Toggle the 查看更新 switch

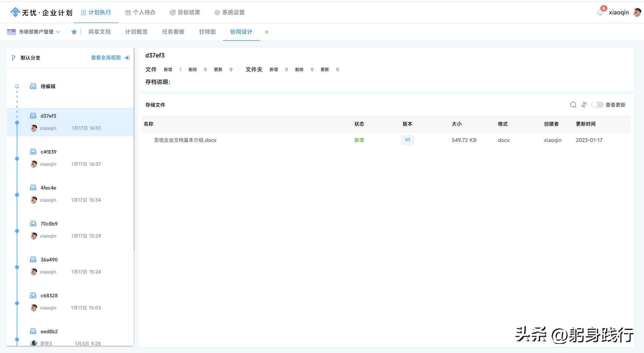click(x=597, y=105)
